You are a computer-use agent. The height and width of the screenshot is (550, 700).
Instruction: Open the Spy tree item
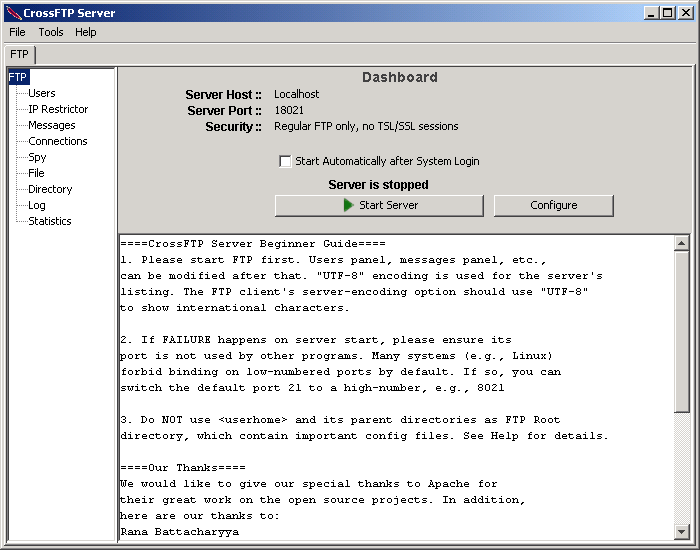tap(37, 158)
